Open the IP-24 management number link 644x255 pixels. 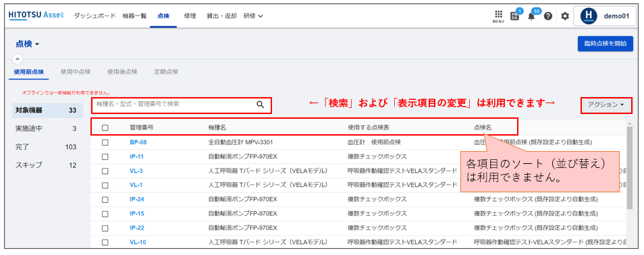pos(137,199)
